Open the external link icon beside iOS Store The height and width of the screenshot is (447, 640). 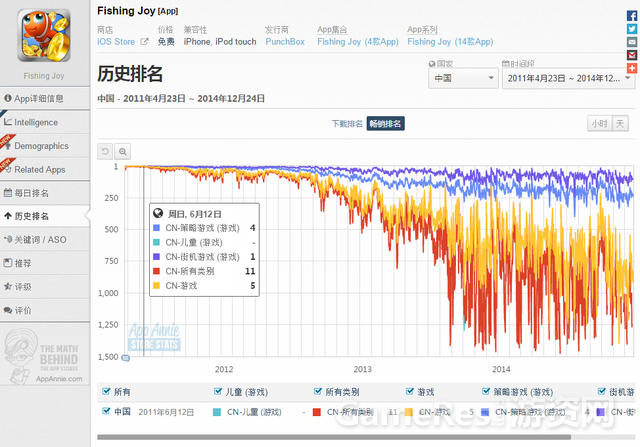144,42
